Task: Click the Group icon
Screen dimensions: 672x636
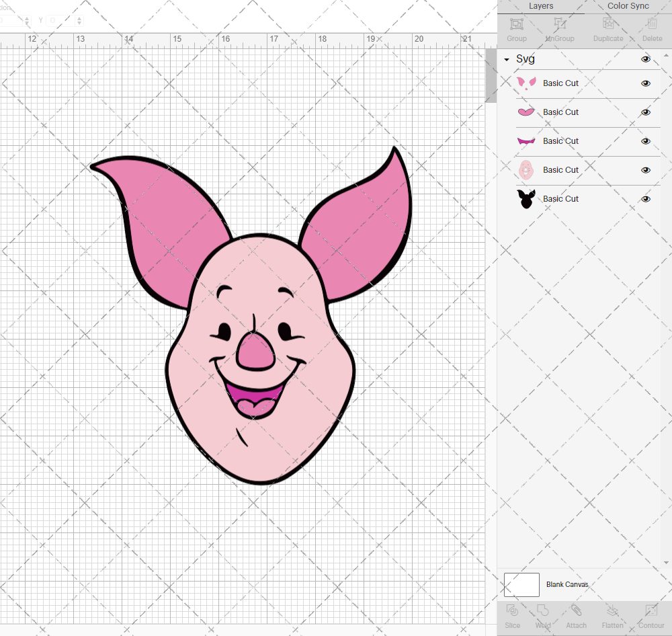Action: point(516,24)
